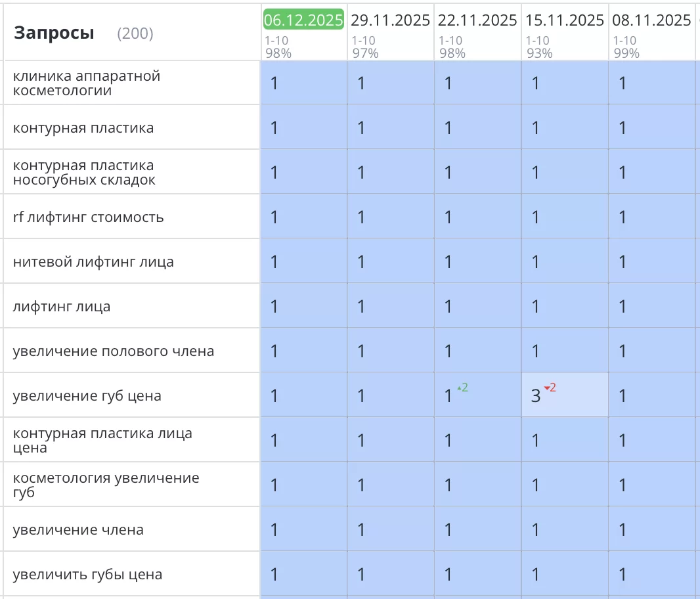This screenshot has height=599, width=700.
Task: Open the 'нитевой лифтинг лица' query
Action: (x=93, y=261)
